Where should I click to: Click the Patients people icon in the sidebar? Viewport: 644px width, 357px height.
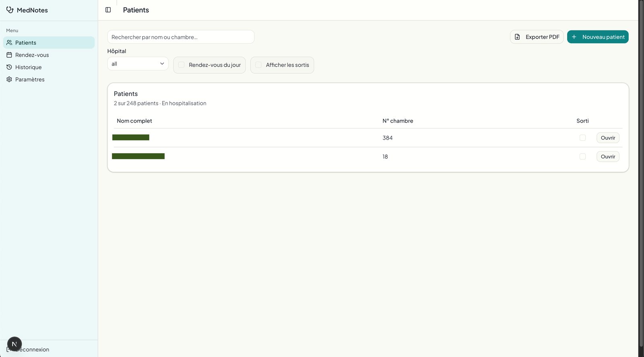tap(9, 43)
